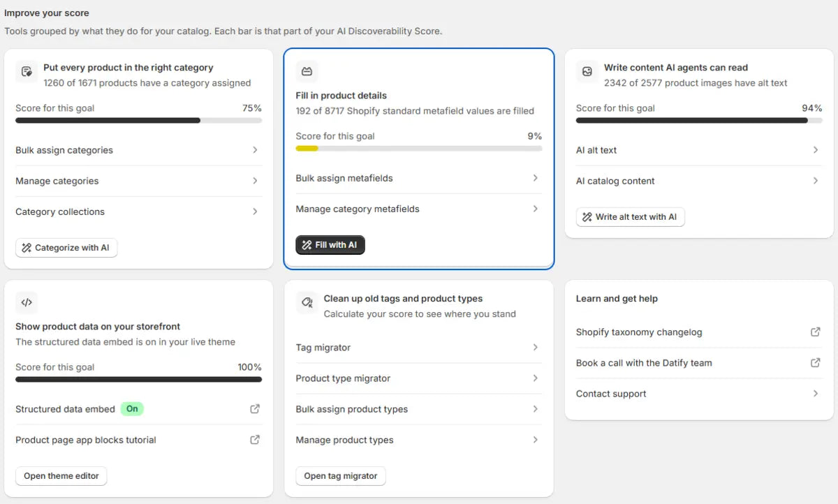The image size is (838, 504).
Task: Click the text 192 of 8717 Shopify standard metafield values
Action: point(415,111)
